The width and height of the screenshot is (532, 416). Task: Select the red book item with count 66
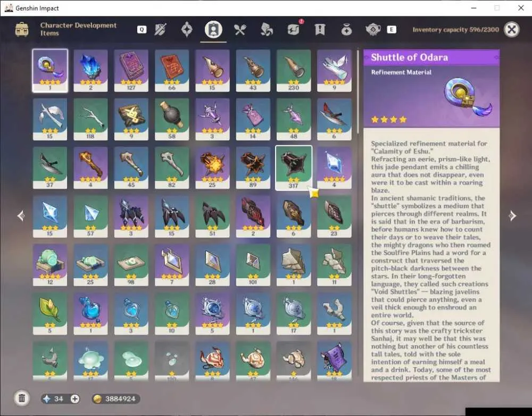pyautogui.click(x=172, y=71)
